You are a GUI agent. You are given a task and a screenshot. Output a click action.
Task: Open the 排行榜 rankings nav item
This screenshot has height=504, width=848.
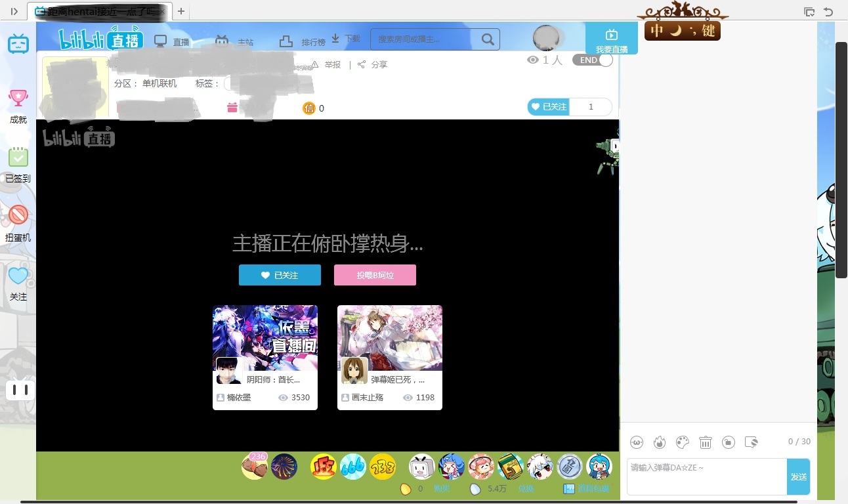click(303, 41)
